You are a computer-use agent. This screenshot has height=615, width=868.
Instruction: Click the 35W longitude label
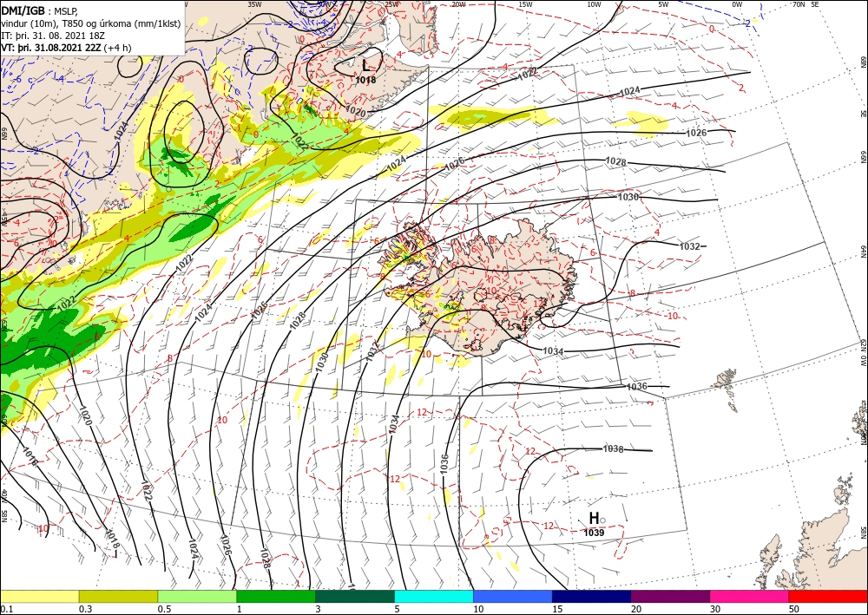coord(254,3)
